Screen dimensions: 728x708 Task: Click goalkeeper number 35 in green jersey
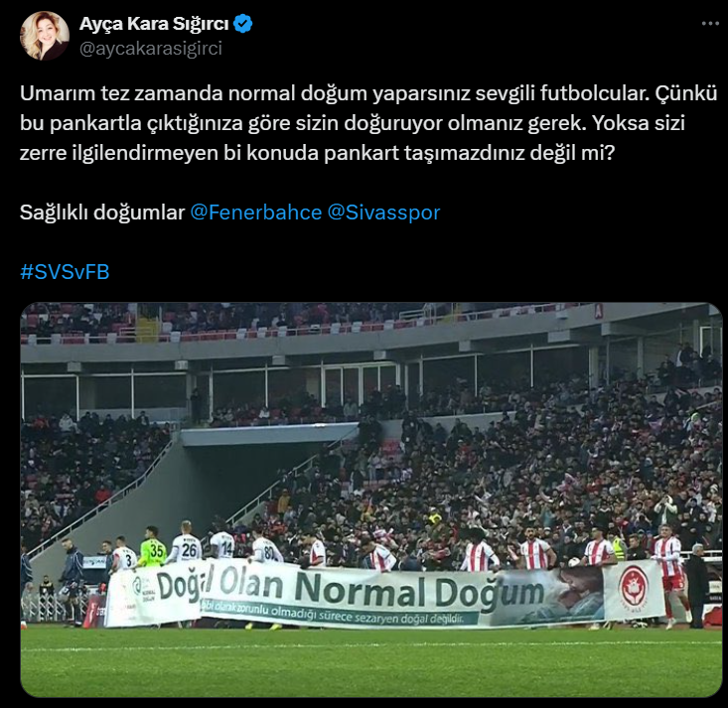(153, 548)
